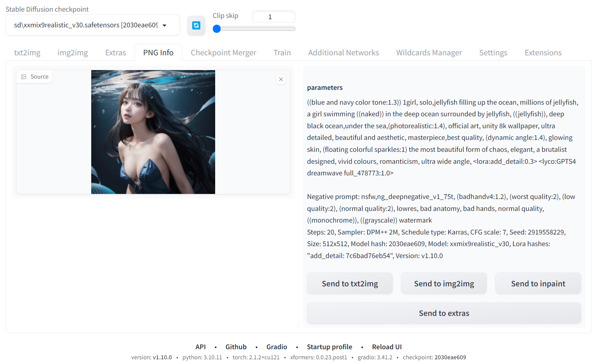Image resolution: width=592 pixels, height=364 pixels.
Task: Go to the Extras tab
Action: coord(115,52)
